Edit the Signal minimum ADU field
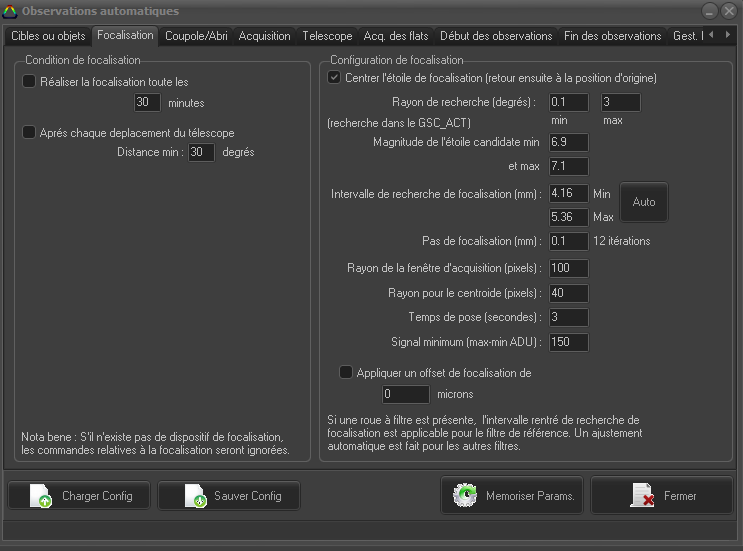The height and width of the screenshot is (551, 743). tap(568, 342)
